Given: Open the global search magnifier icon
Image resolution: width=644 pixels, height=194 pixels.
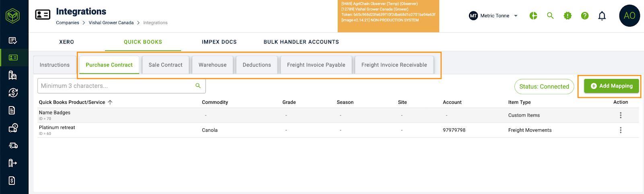Looking at the screenshot, I should [550, 16].
